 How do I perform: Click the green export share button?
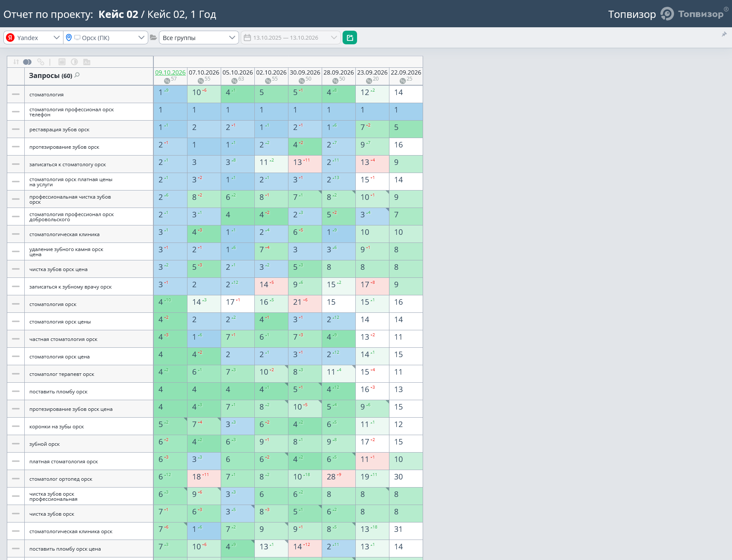[x=350, y=38]
